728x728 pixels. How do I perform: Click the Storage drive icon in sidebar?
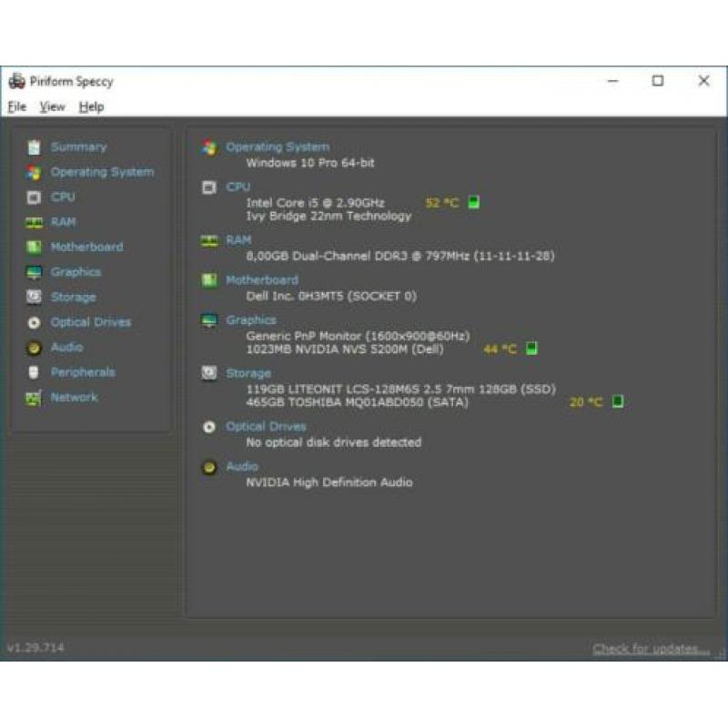coord(34,297)
